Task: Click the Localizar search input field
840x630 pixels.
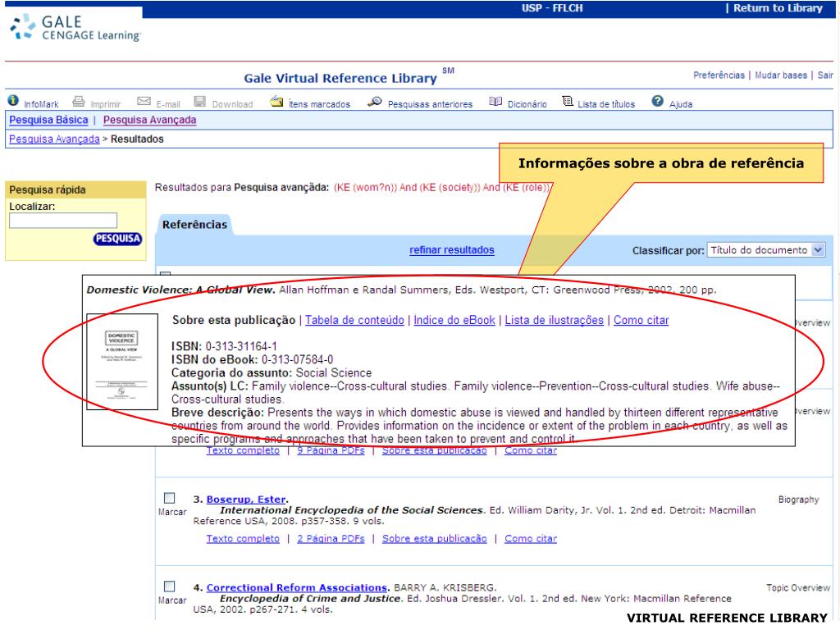Action: click(63, 221)
